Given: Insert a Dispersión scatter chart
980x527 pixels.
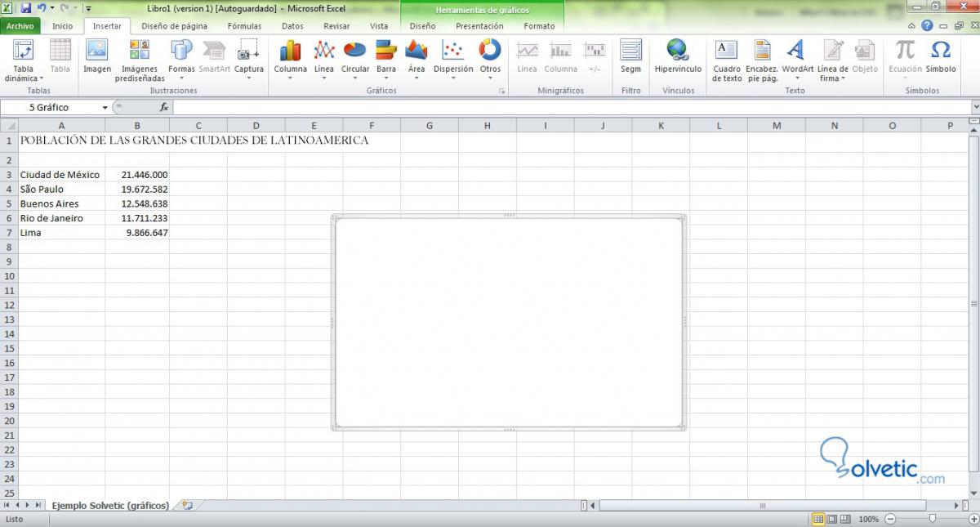Looking at the screenshot, I should (x=453, y=60).
